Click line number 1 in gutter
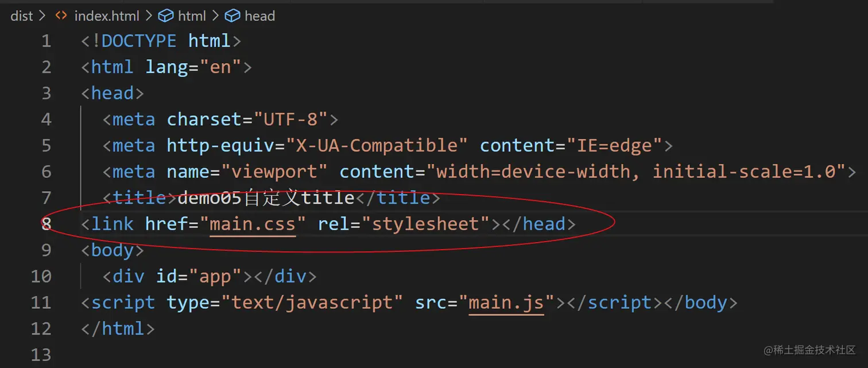Screen dimensions: 868x368 (x=46, y=41)
